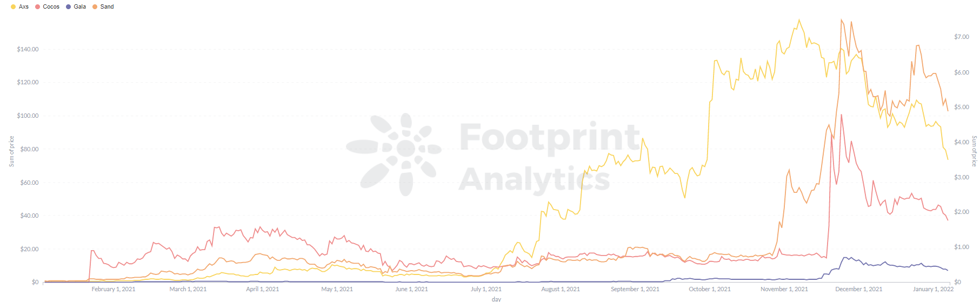Click the 'February 1, 2021' x-axis label
This screenshot has width=980, height=302.
114,290
